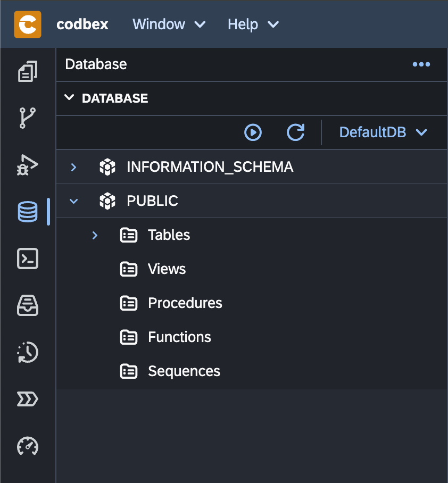Open the DefaultDB datasource dropdown
Screen dimensions: 448x483
point(383,132)
